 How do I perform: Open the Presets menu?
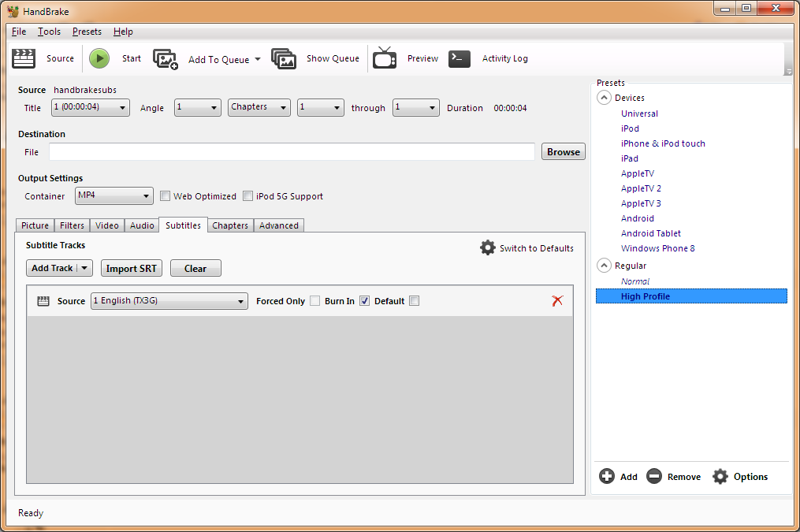tap(87, 32)
